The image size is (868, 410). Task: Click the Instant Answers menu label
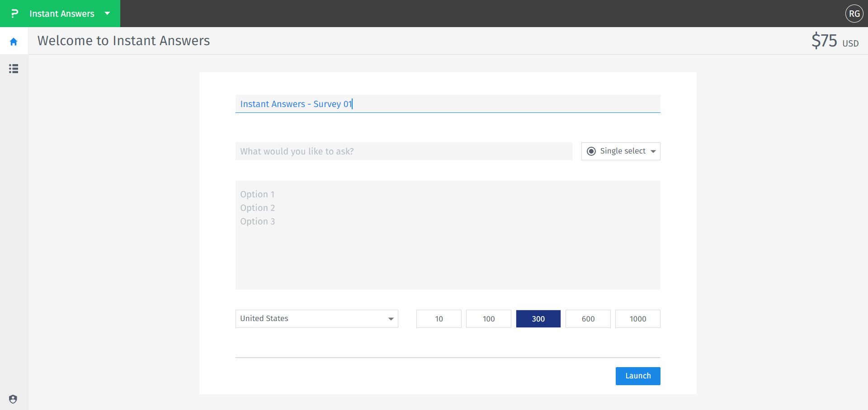click(x=61, y=13)
